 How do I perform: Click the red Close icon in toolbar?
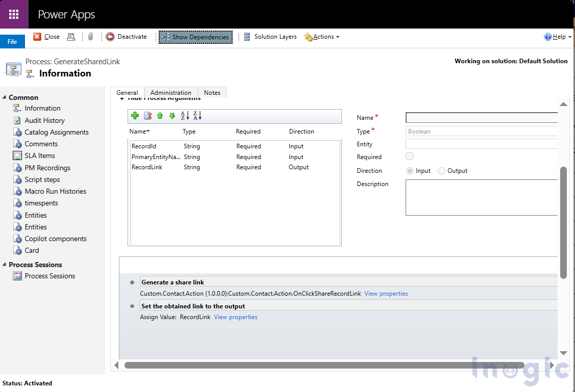click(x=37, y=37)
